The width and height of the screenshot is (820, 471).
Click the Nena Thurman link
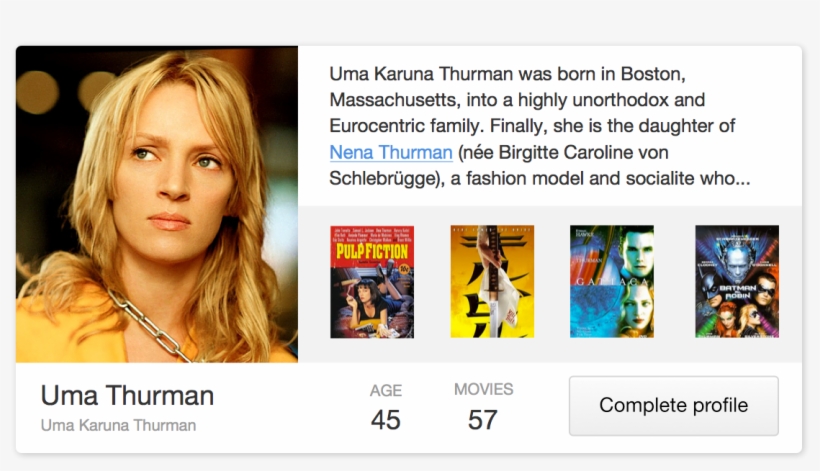(x=391, y=153)
